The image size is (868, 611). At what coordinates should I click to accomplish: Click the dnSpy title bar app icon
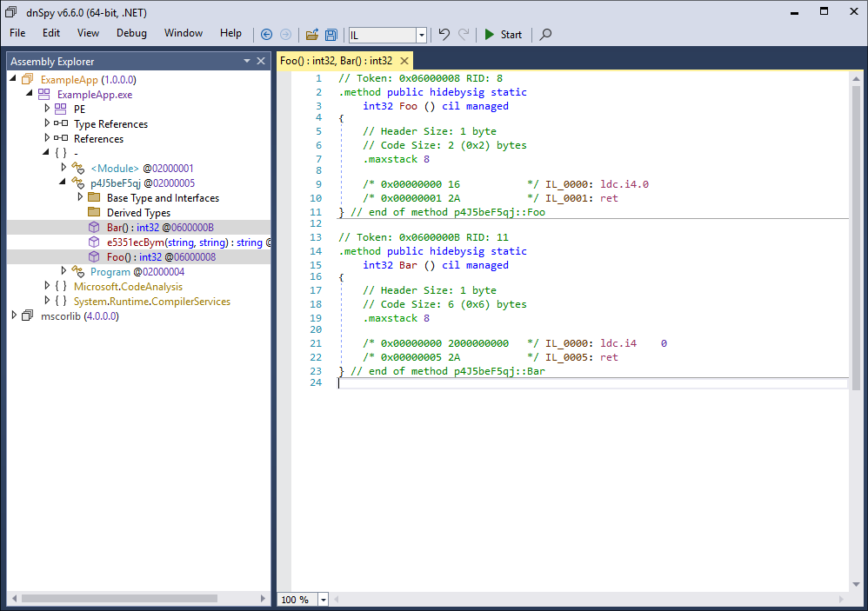click(x=10, y=11)
